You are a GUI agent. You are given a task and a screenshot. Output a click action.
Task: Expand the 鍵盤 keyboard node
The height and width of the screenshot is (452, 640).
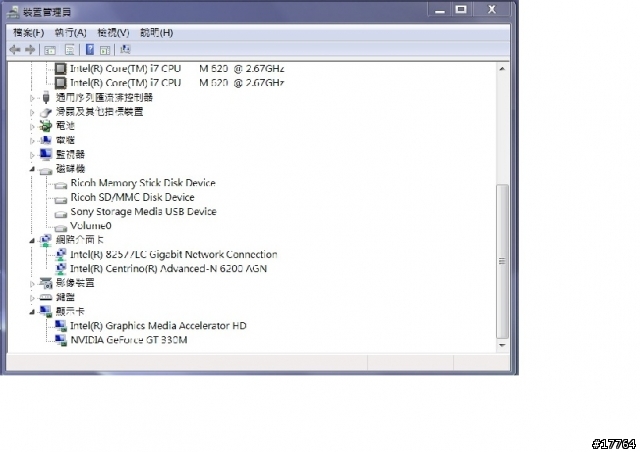[x=32, y=298]
